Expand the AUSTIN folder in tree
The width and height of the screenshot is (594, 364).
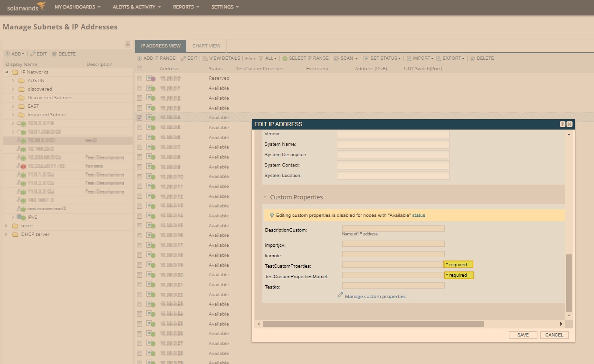13,81
